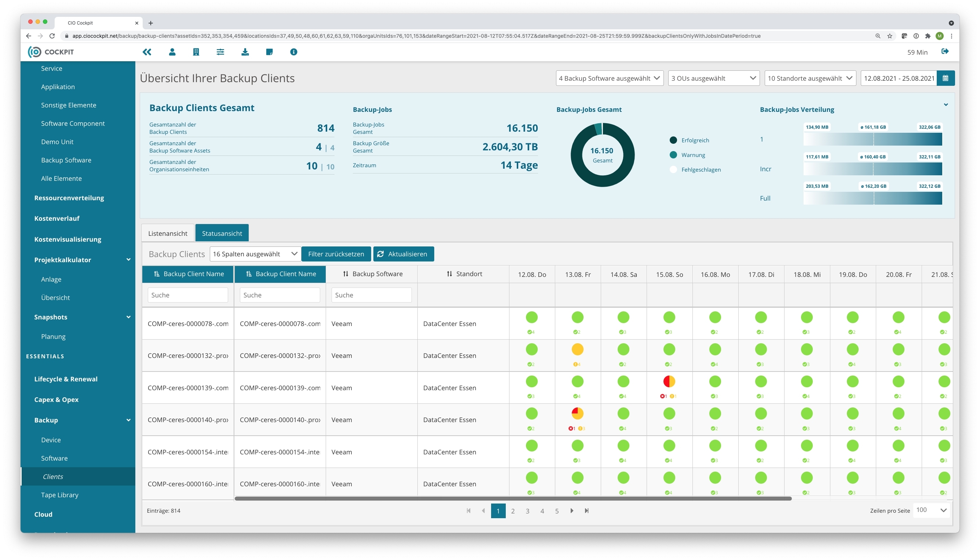Click the info circle icon
Image resolution: width=980 pixels, height=560 pixels.
[293, 52]
